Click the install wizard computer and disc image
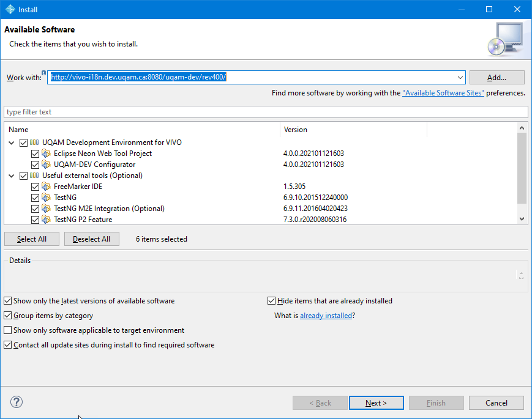This screenshot has width=532, height=419. click(x=506, y=39)
